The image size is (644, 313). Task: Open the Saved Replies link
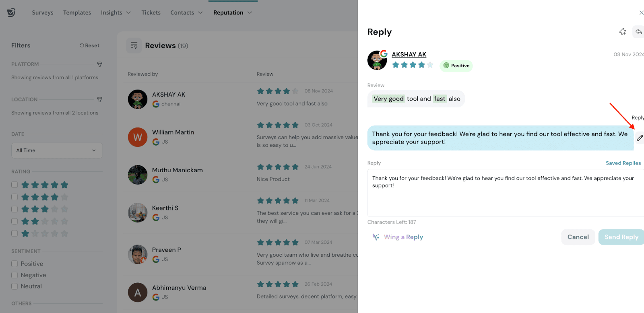[623, 163]
